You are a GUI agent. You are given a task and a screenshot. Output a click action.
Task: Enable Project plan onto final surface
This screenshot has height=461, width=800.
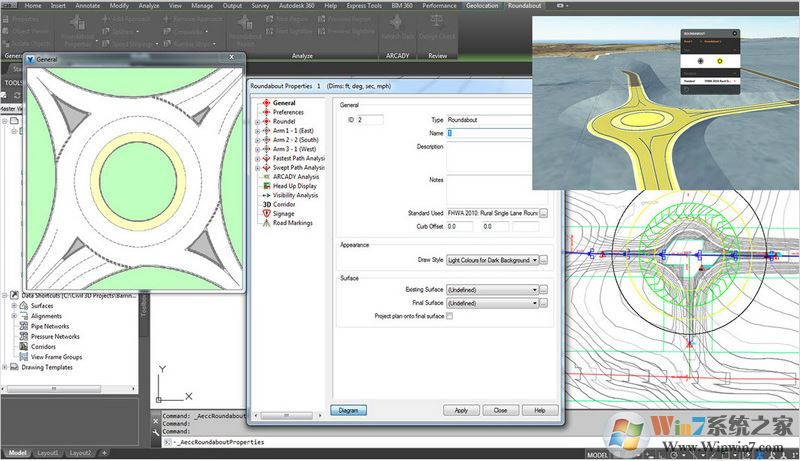450,316
